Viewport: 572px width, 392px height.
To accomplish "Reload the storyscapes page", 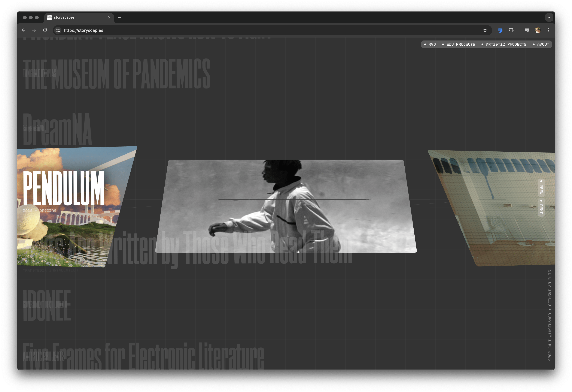I will click(x=45, y=30).
